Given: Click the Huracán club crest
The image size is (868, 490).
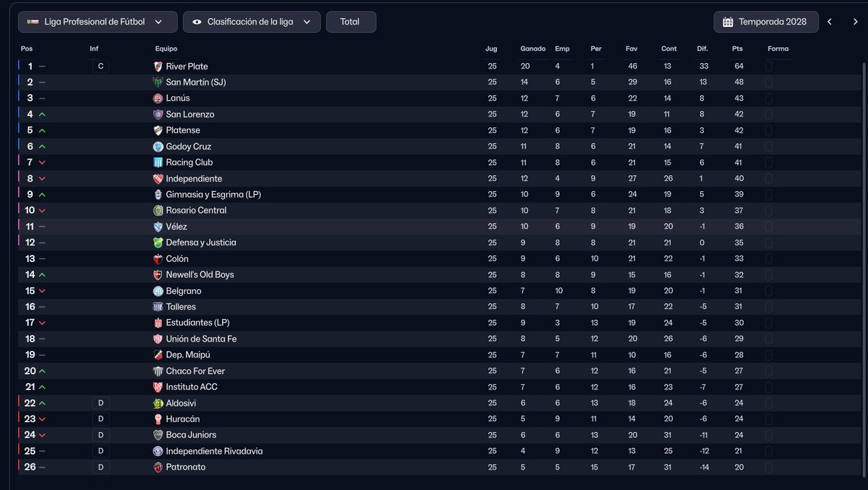Looking at the screenshot, I should pos(158,419).
